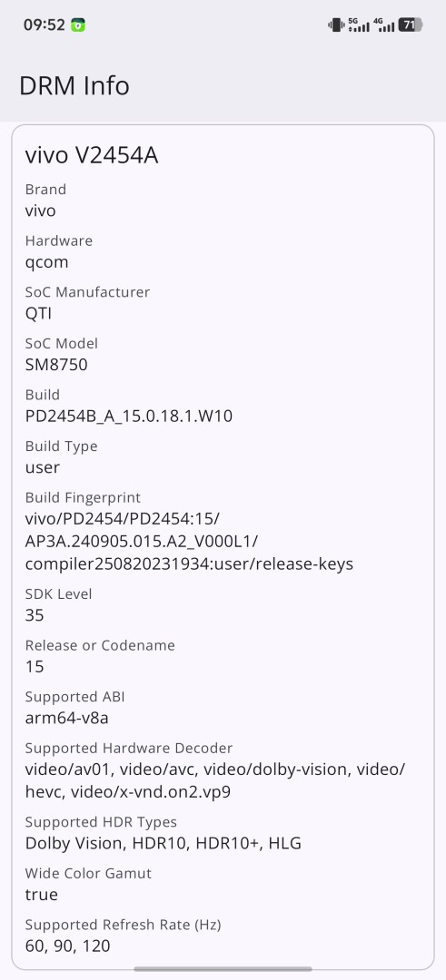
Task: Tap the green status bar app icon
Action: (x=77, y=25)
